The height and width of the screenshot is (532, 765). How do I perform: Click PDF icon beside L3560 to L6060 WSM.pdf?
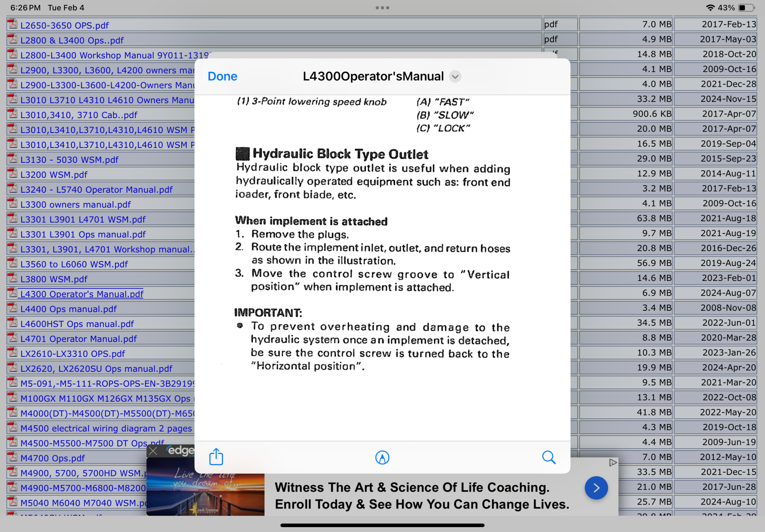coord(13,263)
